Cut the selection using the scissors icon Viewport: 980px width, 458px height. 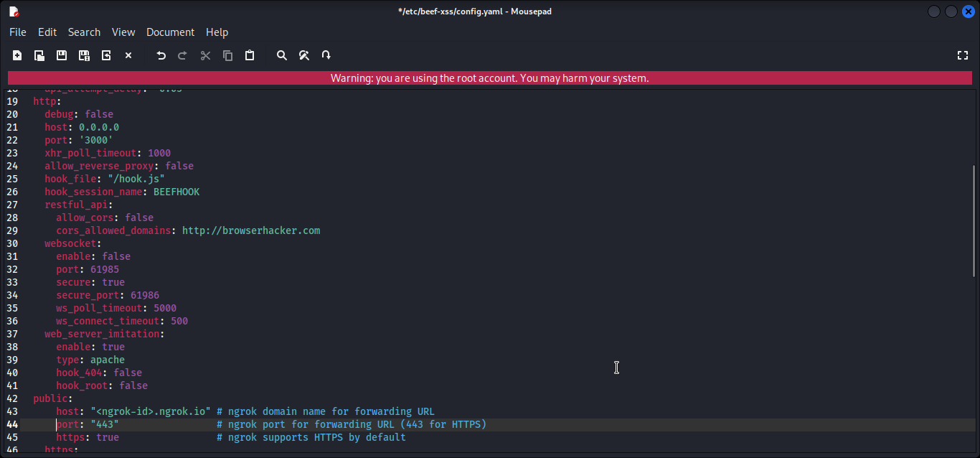click(x=205, y=55)
